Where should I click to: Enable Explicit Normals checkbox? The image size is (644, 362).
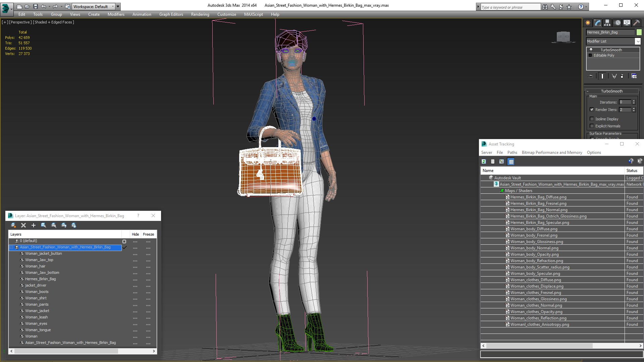592,126
